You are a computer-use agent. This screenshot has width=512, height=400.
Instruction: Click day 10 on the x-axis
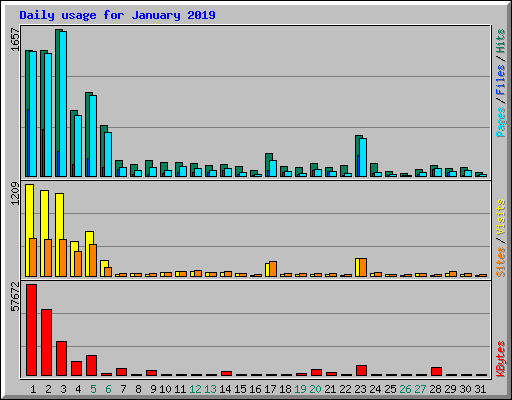pyautogui.click(x=165, y=389)
